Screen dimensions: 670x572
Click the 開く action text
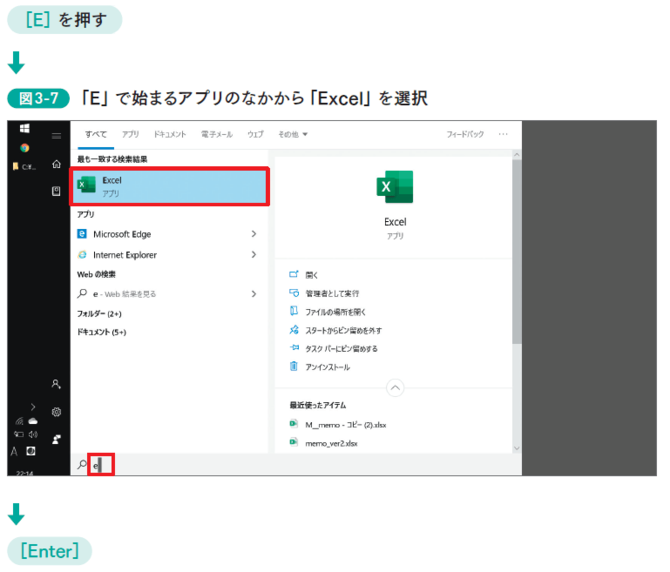(x=311, y=275)
